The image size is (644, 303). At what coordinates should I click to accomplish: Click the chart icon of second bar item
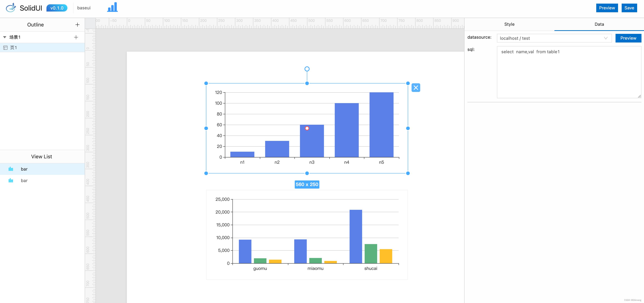coord(11,180)
